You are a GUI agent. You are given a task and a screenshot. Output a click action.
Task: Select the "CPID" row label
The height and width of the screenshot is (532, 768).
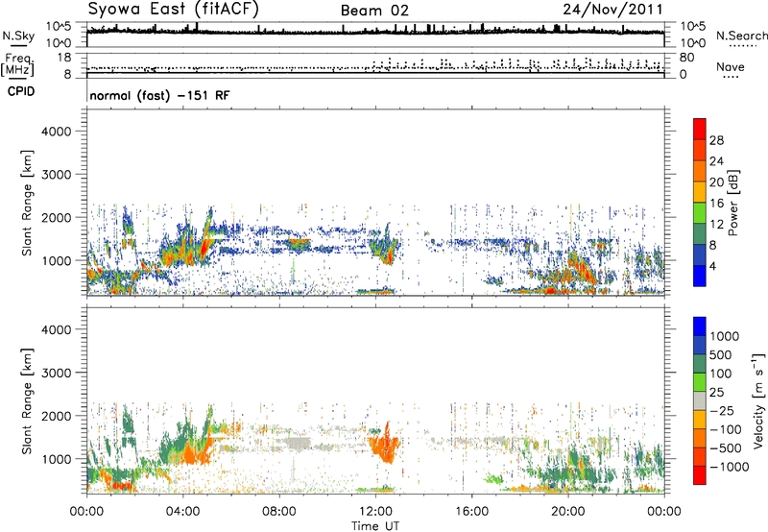click(x=21, y=91)
